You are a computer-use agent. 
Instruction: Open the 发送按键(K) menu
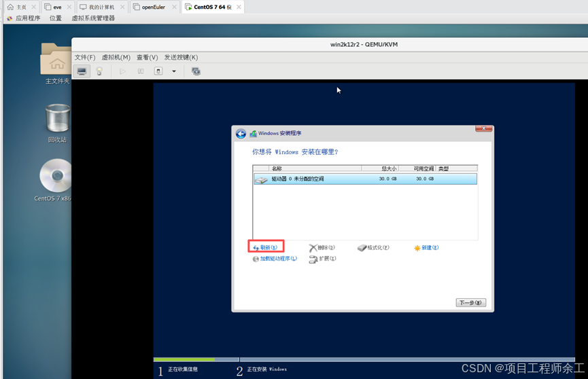(181, 57)
